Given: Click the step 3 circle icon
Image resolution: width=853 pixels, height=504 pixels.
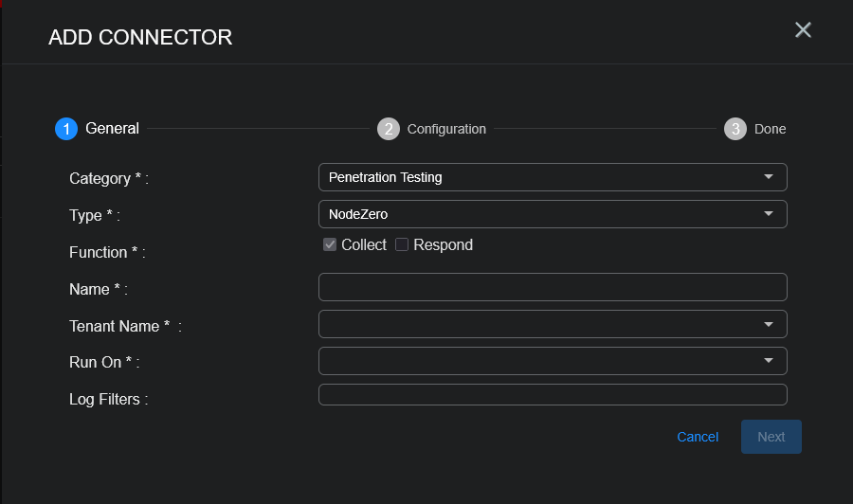Looking at the screenshot, I should [735, 129].
